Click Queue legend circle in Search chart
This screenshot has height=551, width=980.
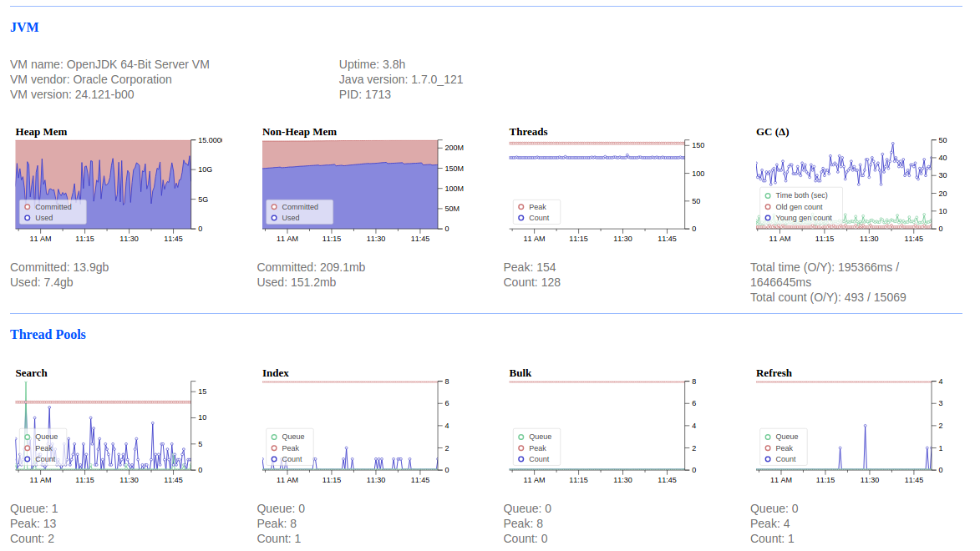click(28, 437)
